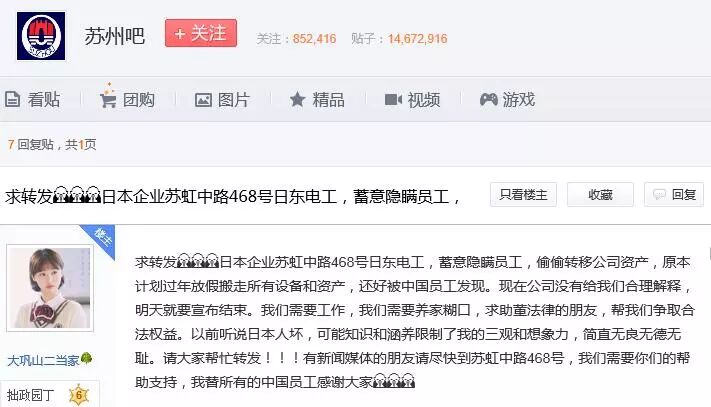Click the 视频 camera icon
Viewport: 711px width, 407px height.
[393, 99]
